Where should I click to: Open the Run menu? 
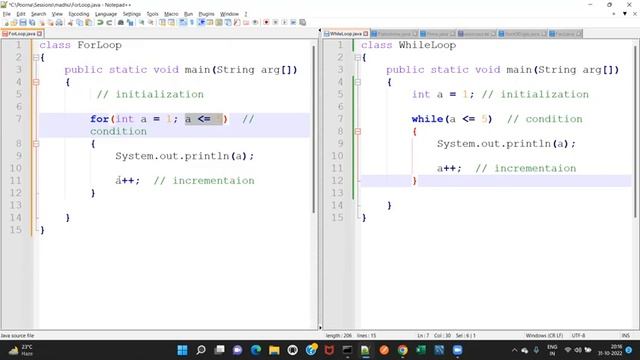tap(188, 14)
